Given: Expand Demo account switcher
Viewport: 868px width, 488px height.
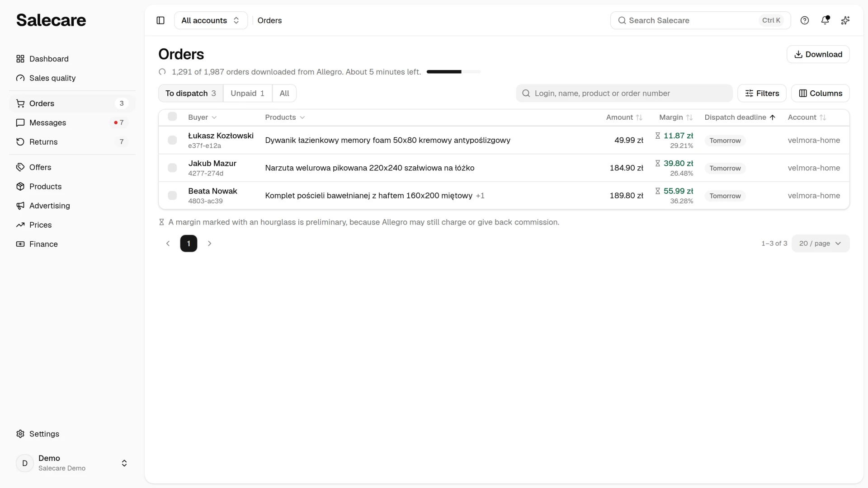Looking at the screenshot, I should click(72, 463).
